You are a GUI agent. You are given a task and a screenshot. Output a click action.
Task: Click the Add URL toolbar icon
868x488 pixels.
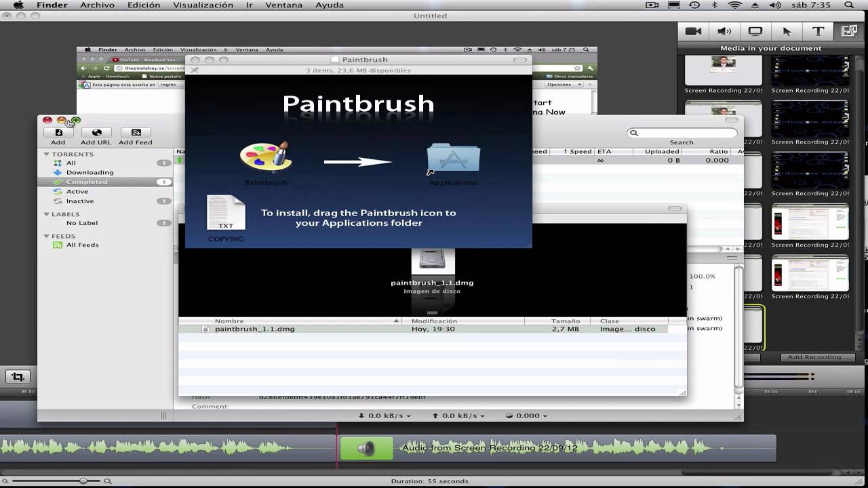click(96, 133)
